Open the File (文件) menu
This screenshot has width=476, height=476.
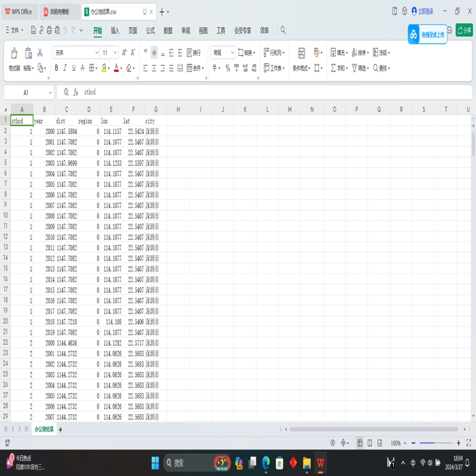[14, 31]
